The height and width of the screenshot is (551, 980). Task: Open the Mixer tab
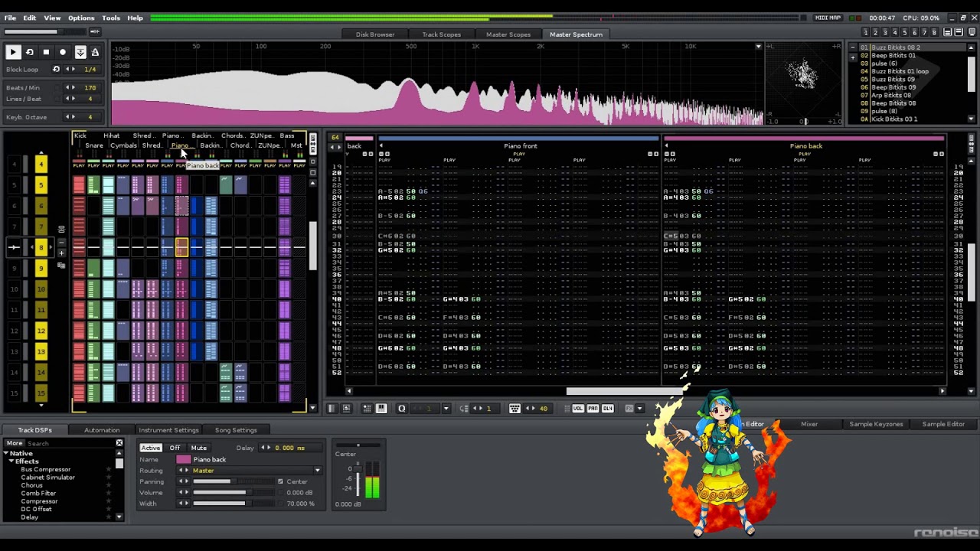point(809,424)
